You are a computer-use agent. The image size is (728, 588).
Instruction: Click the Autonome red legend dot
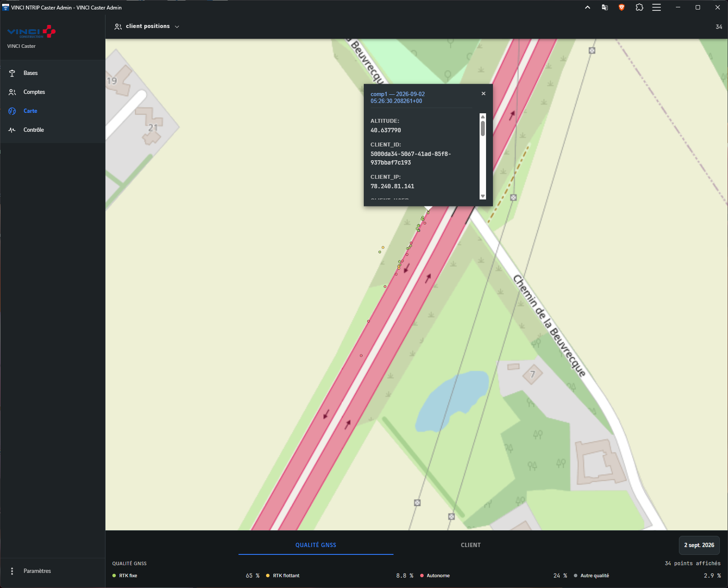(421, 576)
